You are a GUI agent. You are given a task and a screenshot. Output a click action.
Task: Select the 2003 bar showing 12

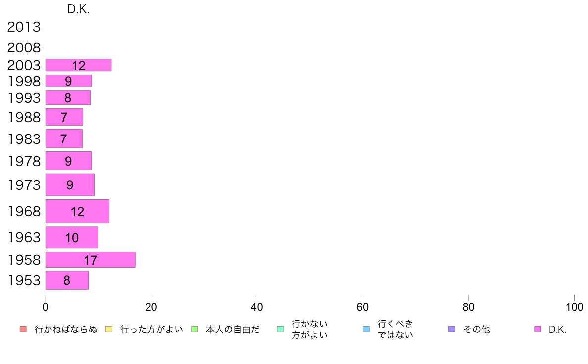point(78,65)
